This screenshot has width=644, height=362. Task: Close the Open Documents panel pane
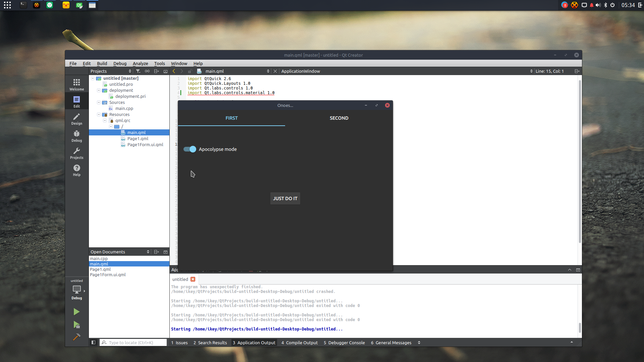pyautogui.click(x=165, y=252)
